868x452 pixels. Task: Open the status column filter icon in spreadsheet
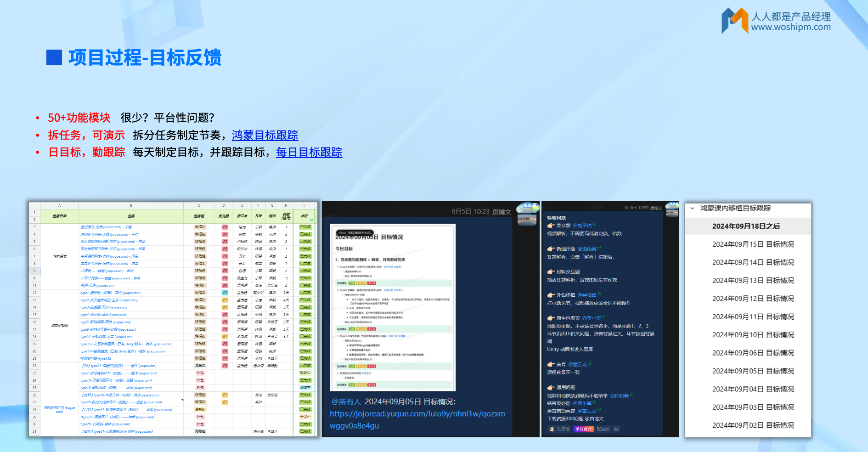click(311, 220)
